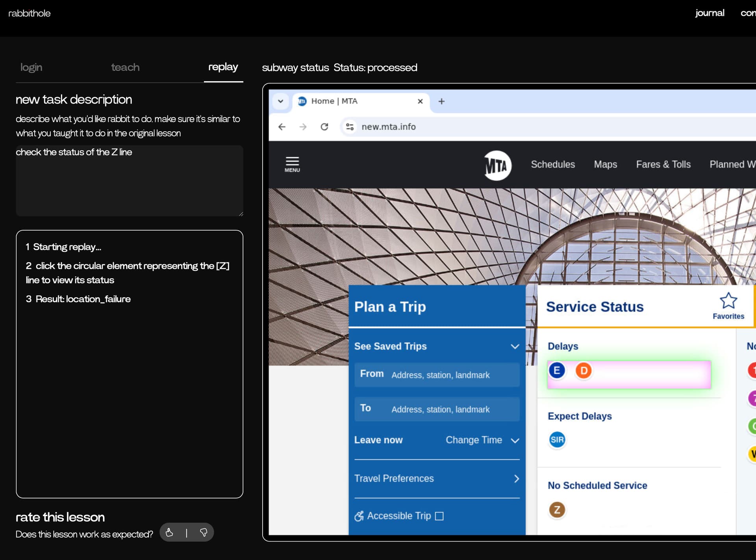Image resolution: width=756 pixels, height=560 pixels.
Task: Click the 'Result: location_failure' log line
Action: point(78,299)
